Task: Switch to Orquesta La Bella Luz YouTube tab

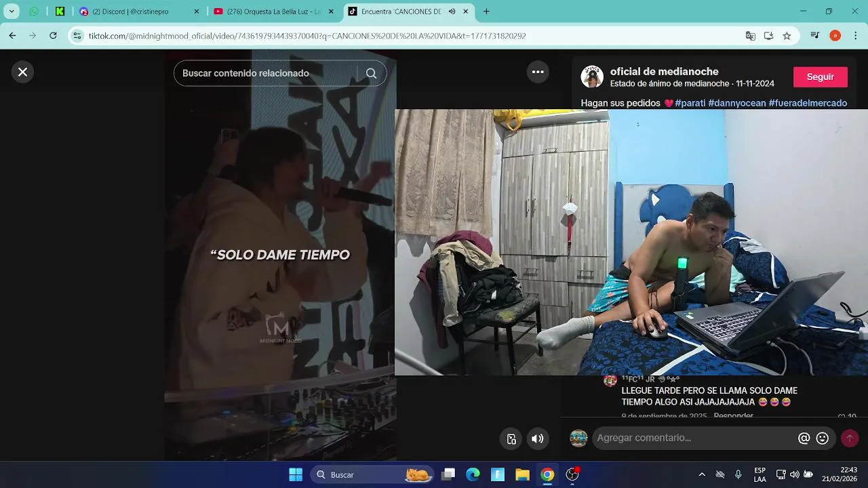Action: click(267, 12)
